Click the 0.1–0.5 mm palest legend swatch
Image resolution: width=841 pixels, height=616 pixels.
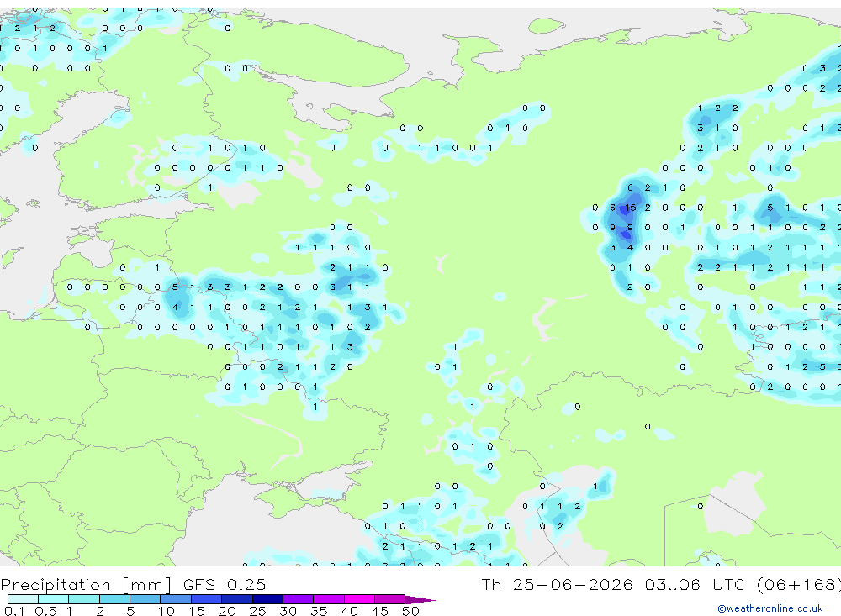pos(23,599)
